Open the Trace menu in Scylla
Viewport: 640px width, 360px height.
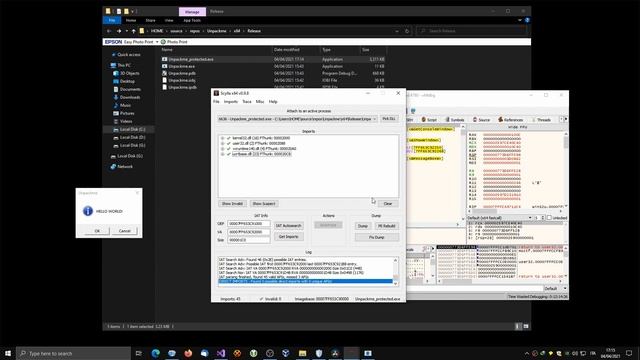pyautogui.click(x=247, y=102)
